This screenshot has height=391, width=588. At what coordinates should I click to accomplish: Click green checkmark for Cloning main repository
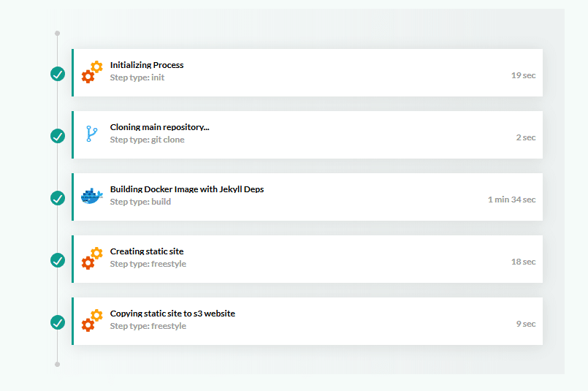pos(58,136)
